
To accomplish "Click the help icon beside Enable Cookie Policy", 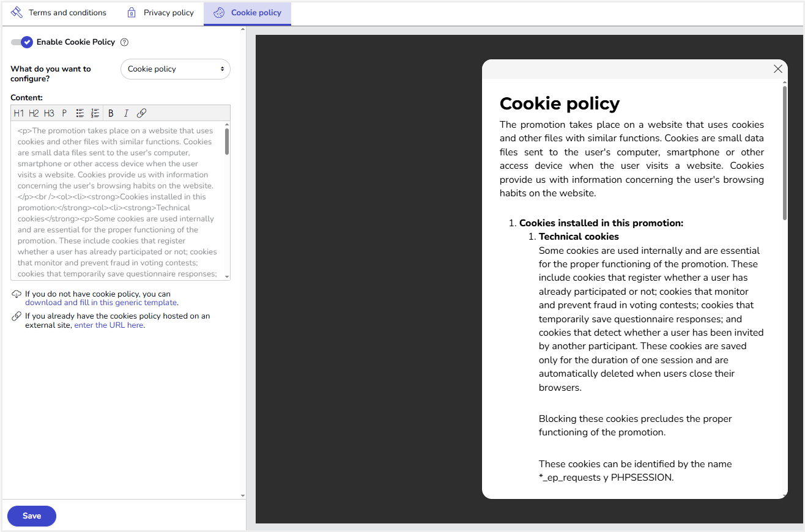I will pyautogui.click(x=124, y=42).
